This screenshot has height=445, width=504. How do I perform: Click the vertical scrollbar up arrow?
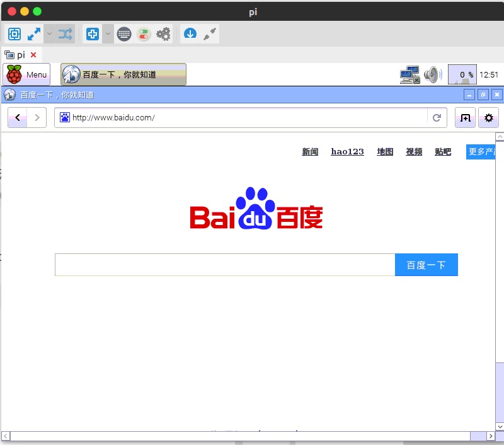pos(500,137)
